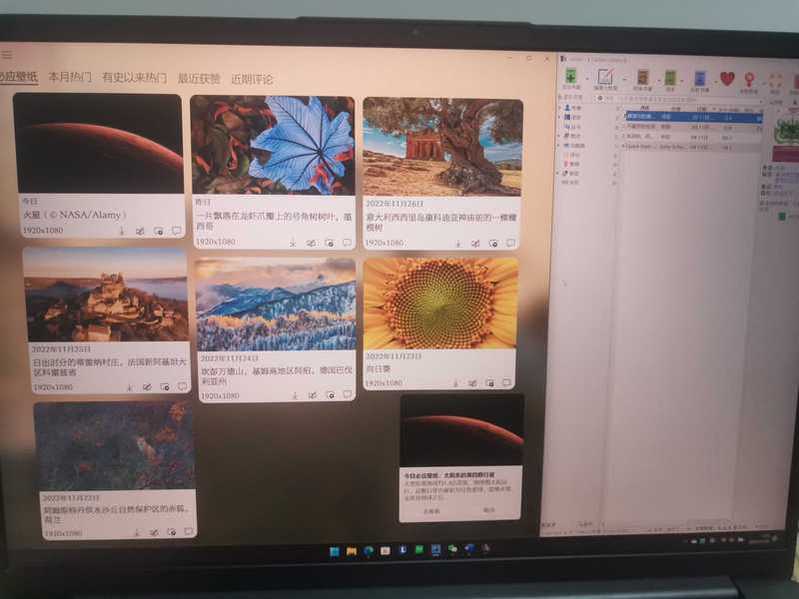Select the highlighted blue book row in Calibre
This screenshot has width=799, height=599.
[694, 117]
